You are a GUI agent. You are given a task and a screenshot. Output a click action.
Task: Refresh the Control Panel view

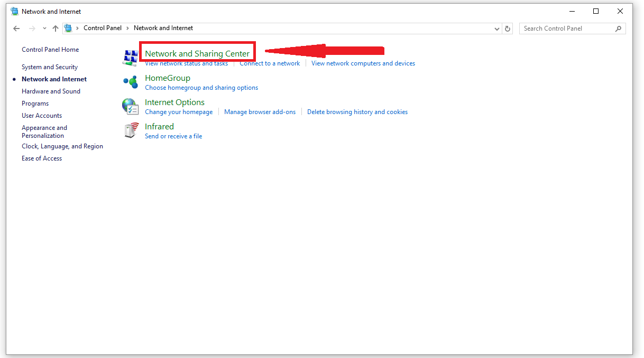(x=508, y=29)
